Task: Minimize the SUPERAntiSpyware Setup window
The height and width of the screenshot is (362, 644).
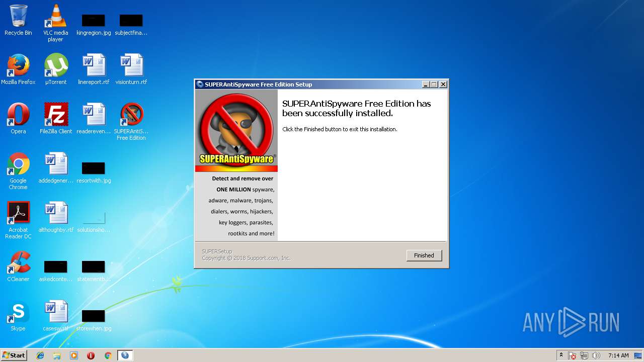Action: tap(426, 84)
